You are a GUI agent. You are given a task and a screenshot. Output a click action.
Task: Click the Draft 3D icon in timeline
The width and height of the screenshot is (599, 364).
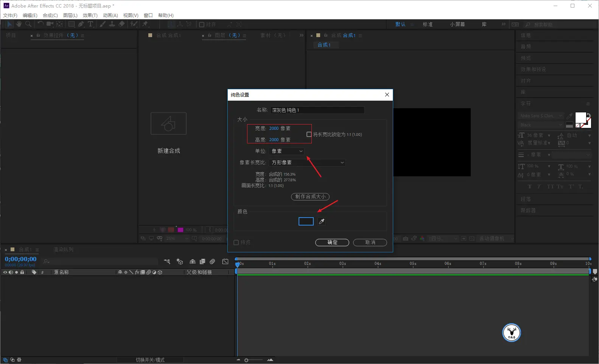point(180,261)
